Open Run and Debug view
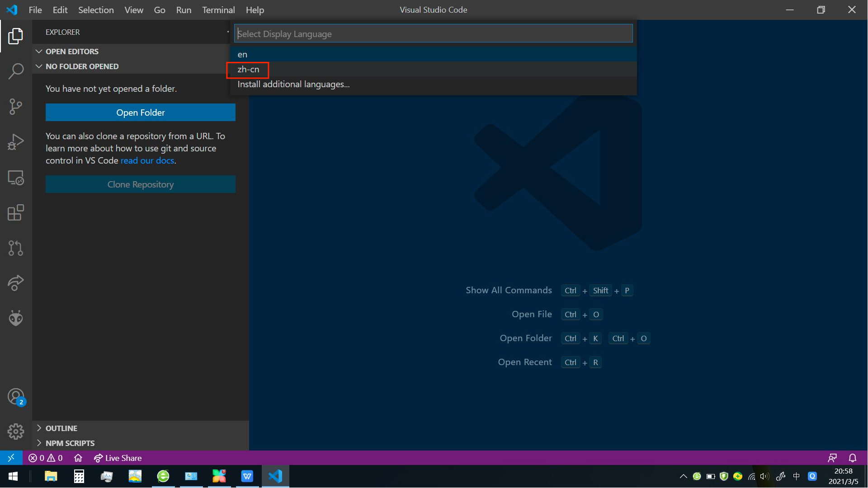The height and width of the screenshot is (488, 868). [16, 142]
